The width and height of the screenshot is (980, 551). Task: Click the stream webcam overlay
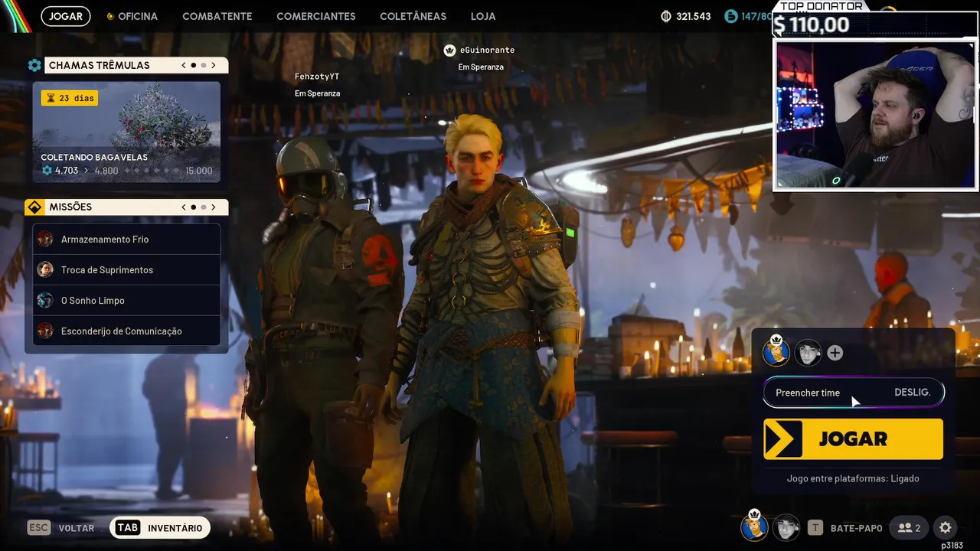click(x=875, y=115)
